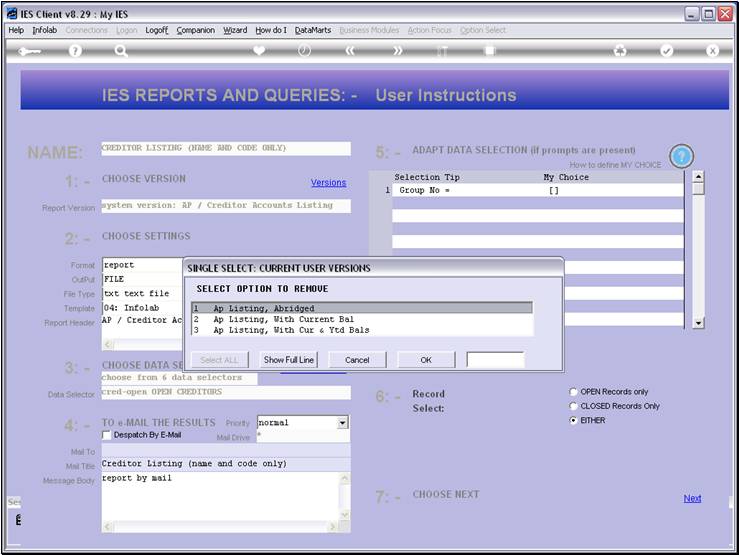Click the greyed Select ALL button
Screen dimensions: 739x555
click(219, 360)
